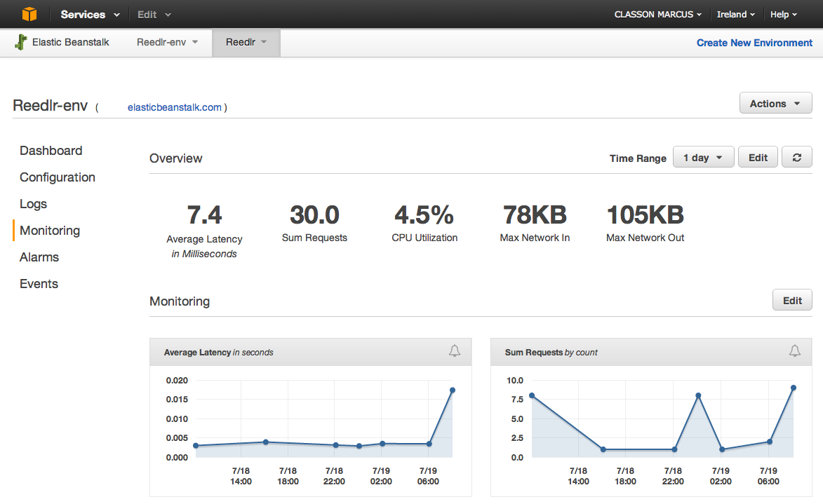Open the Time Range 1 day dropdown

703,158
